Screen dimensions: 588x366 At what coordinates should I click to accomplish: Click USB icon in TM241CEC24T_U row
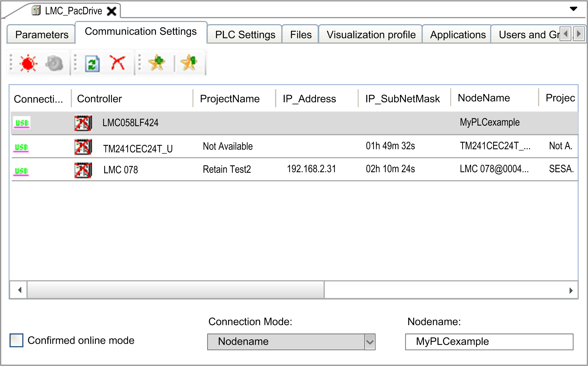coord(21,147)
